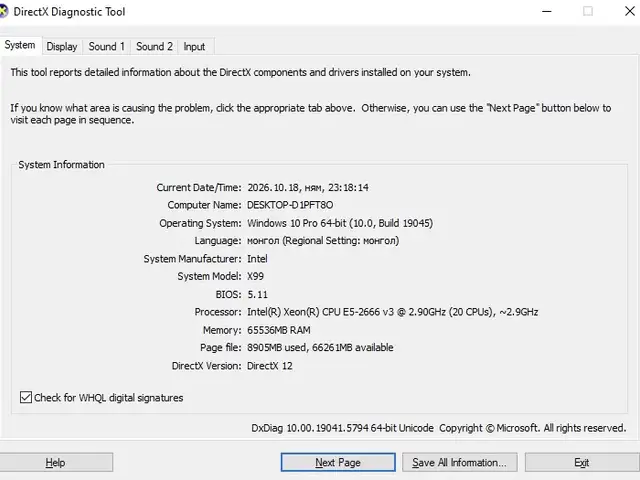Click the System Information group label

(62, 164)
